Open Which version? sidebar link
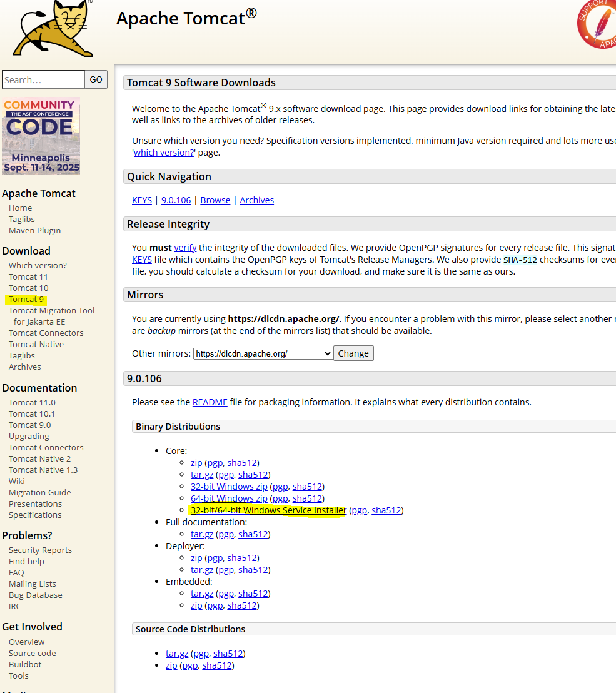Viewport: 616px width, 693px height. pyautogui.click(x=38, y=265)
